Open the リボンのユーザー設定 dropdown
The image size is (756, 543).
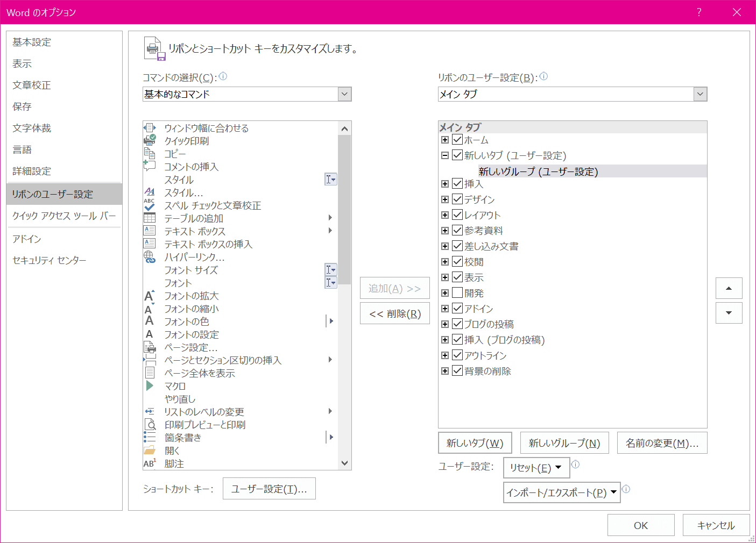pos(700,94)
